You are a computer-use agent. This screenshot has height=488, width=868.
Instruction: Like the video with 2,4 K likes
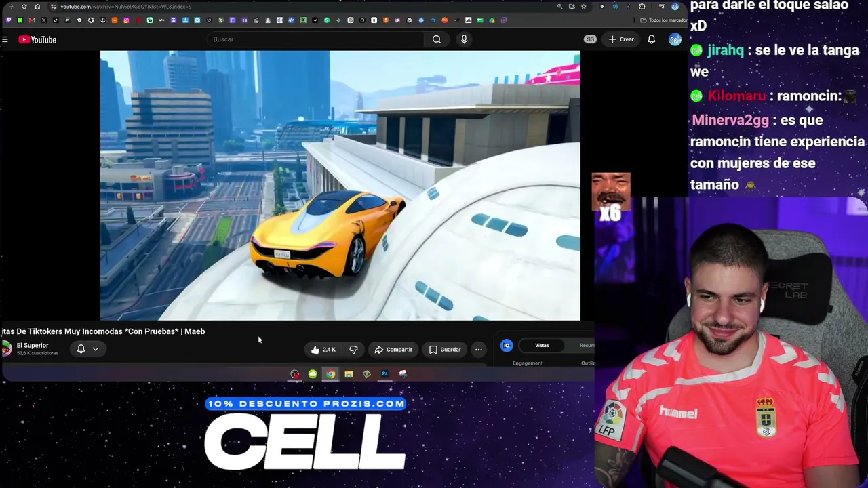coord(323,350)
